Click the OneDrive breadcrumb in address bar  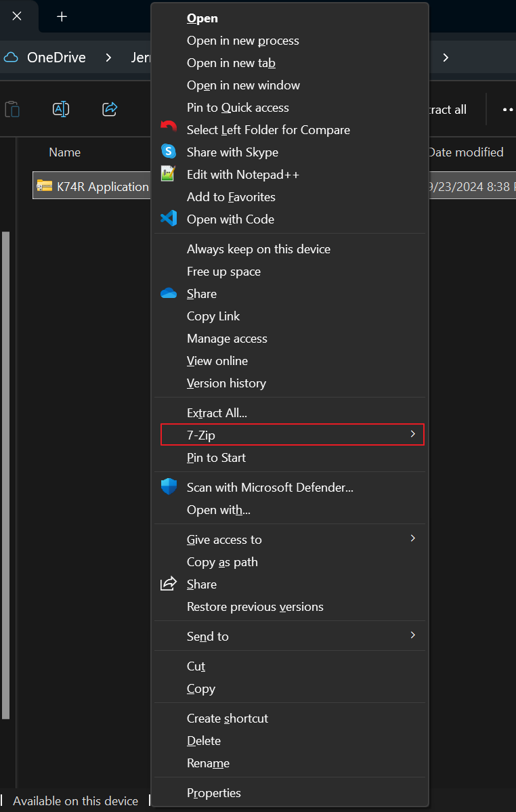(x=56, y=58)
